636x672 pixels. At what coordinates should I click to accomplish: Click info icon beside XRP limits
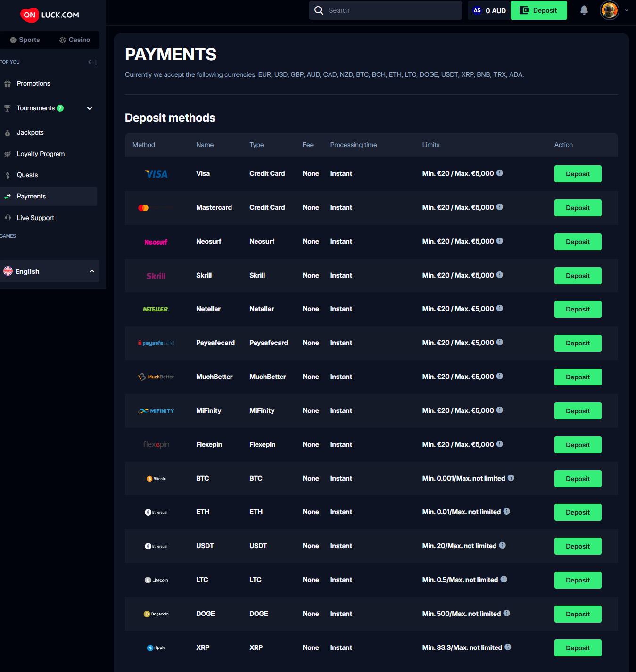click(508, 647)
